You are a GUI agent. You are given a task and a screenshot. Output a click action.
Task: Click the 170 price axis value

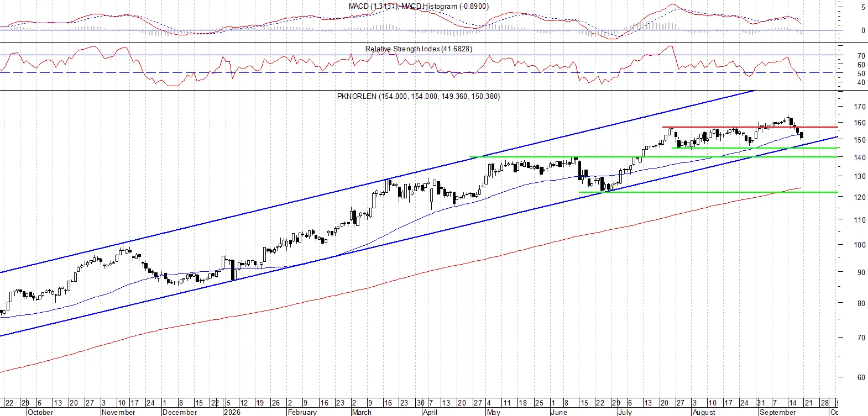(x=860, y=107)
